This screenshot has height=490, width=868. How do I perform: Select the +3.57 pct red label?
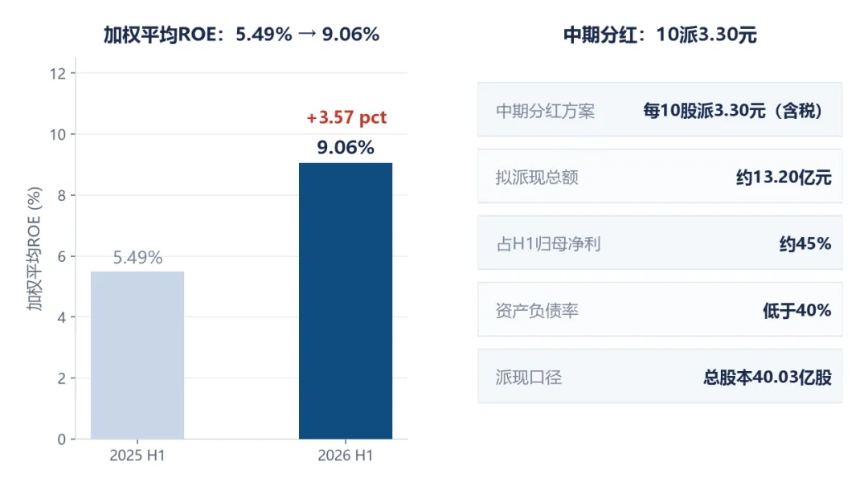click(x=346, y=117)
